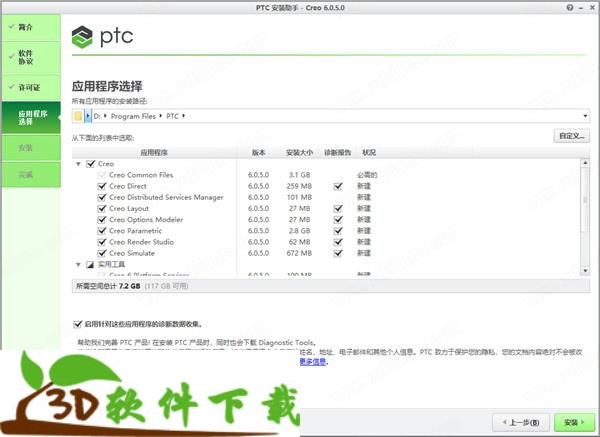This screenshot has width=600, height=437.
Task: Click the 672 MB size value
Action: 299,253
